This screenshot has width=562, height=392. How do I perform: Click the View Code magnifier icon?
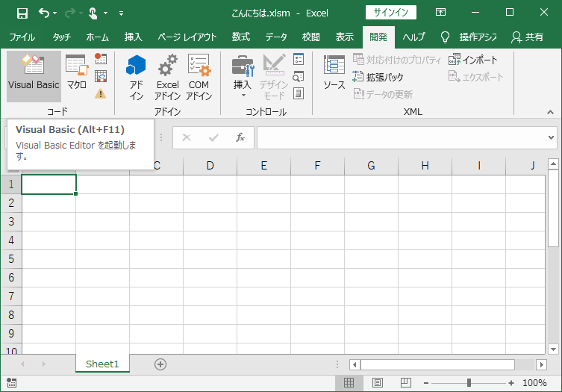point(299,76)
